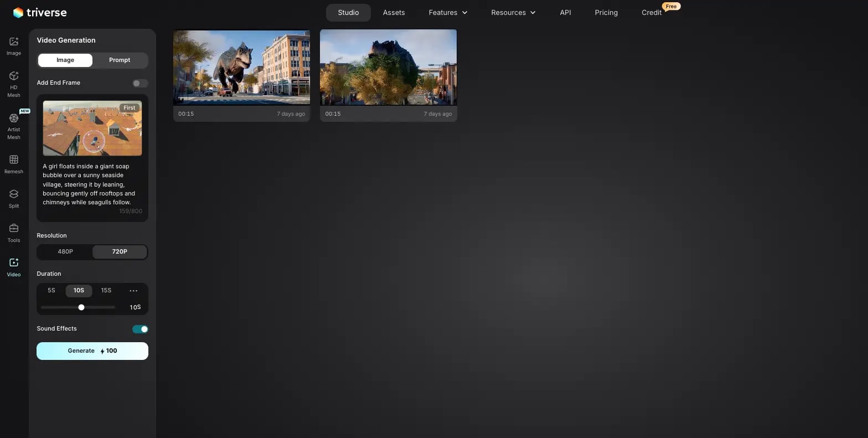Screen dimensions: 868x438
Task: Open the Remesh tool
Action: click(x=14, y=164)
